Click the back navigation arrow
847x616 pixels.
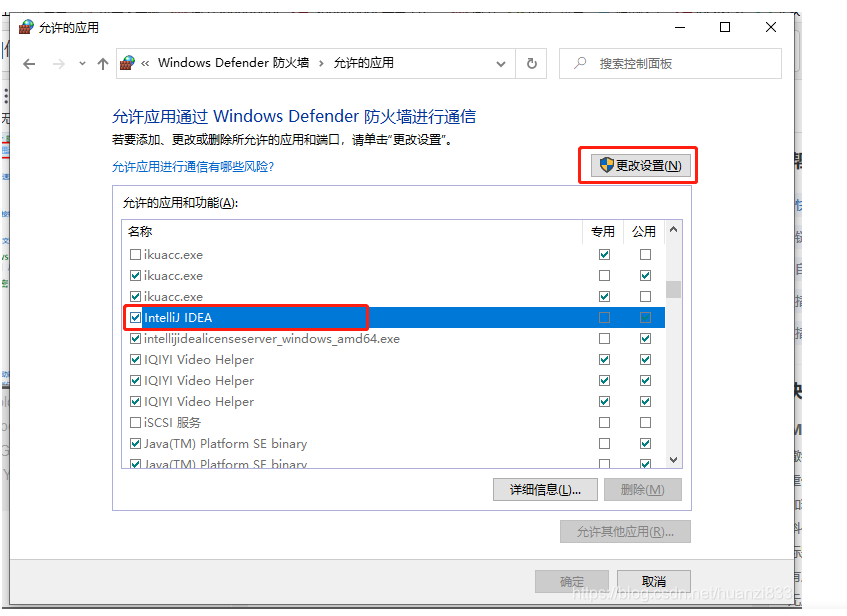click(30, 63)
